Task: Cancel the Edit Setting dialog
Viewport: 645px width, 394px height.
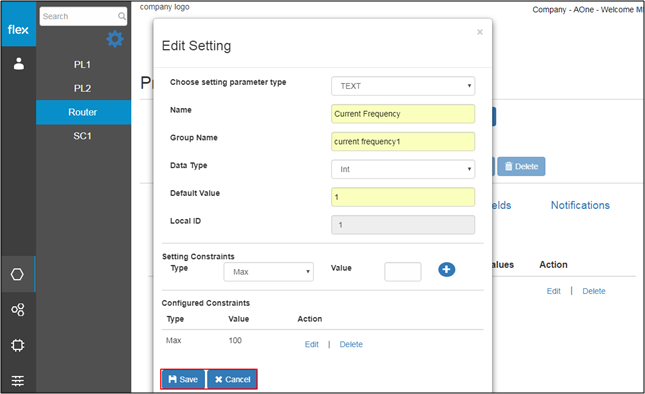Action: pyautogui.click(x=232, y=379)
